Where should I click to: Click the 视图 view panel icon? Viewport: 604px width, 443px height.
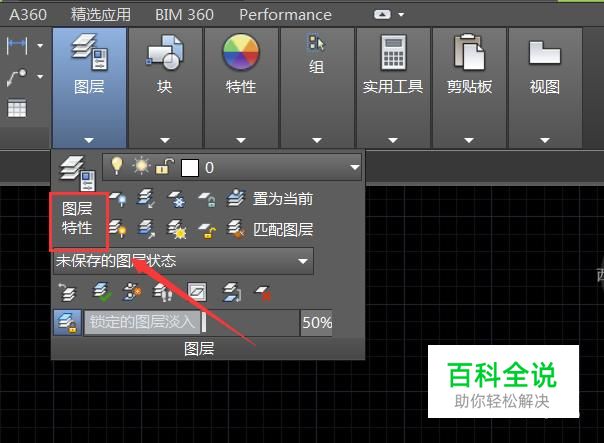coord(545,52)
